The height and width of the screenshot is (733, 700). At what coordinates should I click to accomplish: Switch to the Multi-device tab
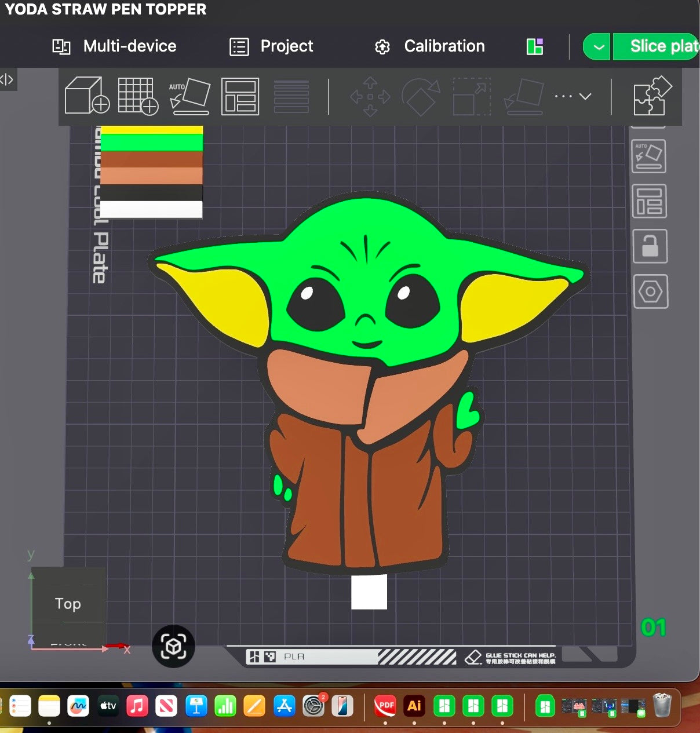pos(114,46)
